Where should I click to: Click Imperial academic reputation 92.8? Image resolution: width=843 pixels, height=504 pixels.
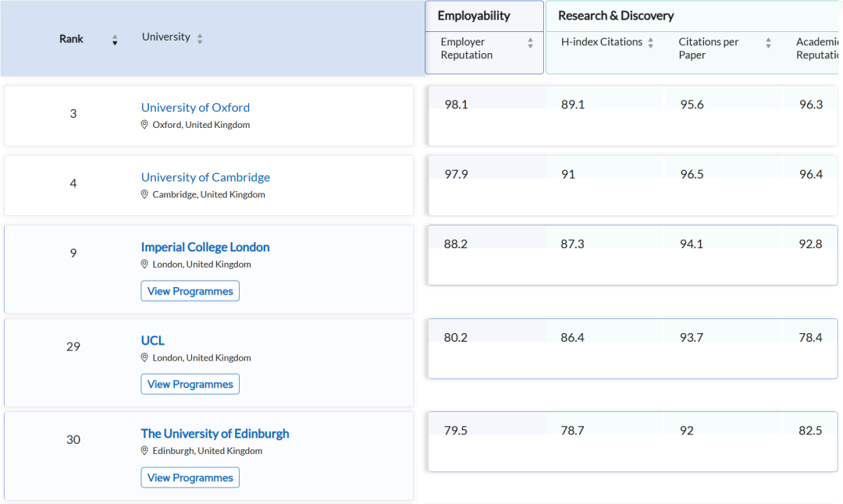click(810, 244)
